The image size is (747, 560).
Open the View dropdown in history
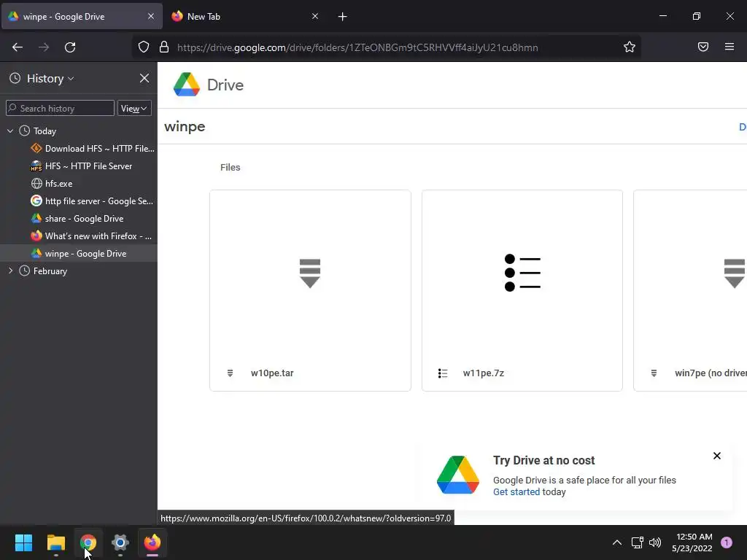(x=134, y=109)
